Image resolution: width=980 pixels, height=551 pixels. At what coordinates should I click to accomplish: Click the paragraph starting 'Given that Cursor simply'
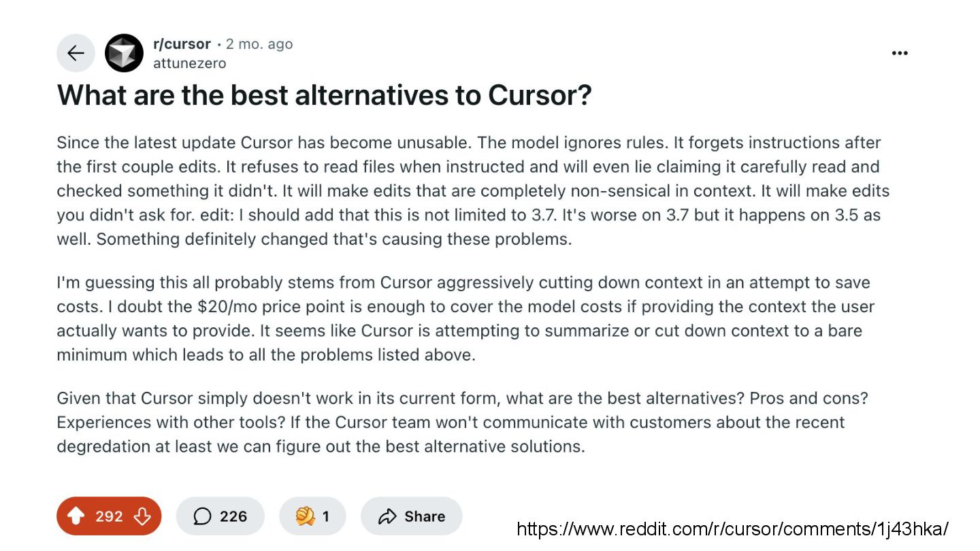(x=463, y=422)
